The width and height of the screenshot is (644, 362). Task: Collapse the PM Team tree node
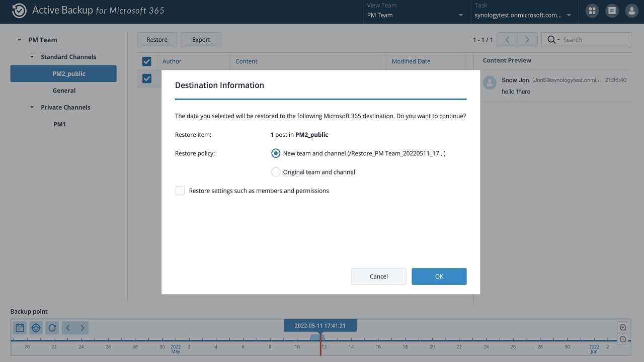point(19,40)
